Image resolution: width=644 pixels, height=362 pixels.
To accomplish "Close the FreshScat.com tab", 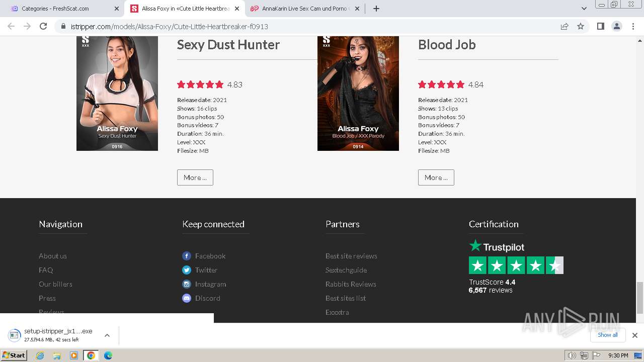I will coord(116,9).
